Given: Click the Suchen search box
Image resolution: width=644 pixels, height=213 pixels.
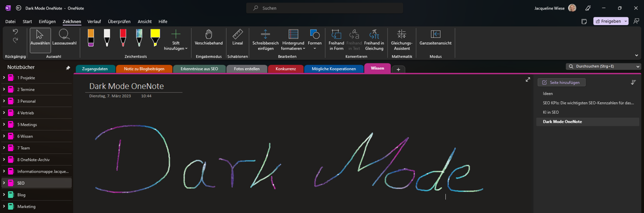Looking at the screenshot, I should [x=325, y=8].
